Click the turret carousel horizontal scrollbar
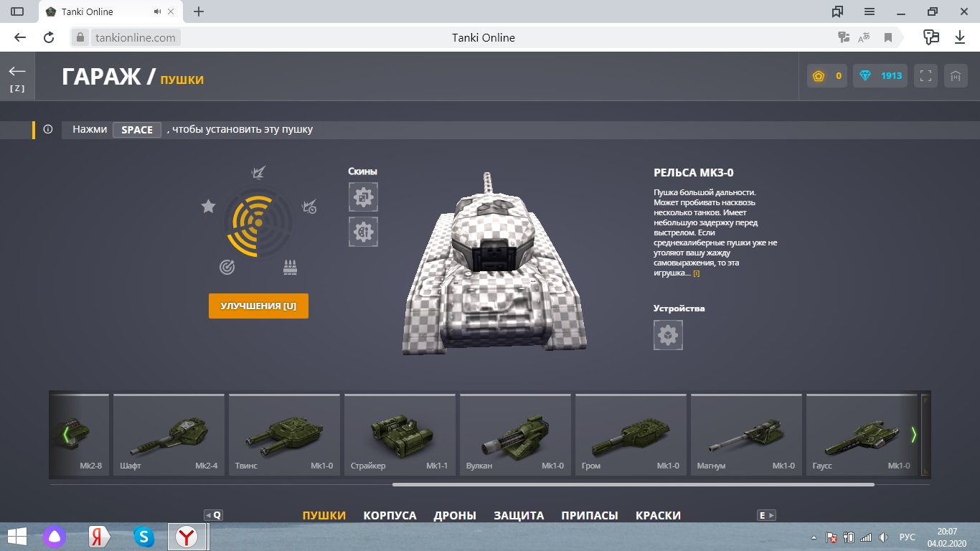Screen dimensions: 980x551 point(633,485)
